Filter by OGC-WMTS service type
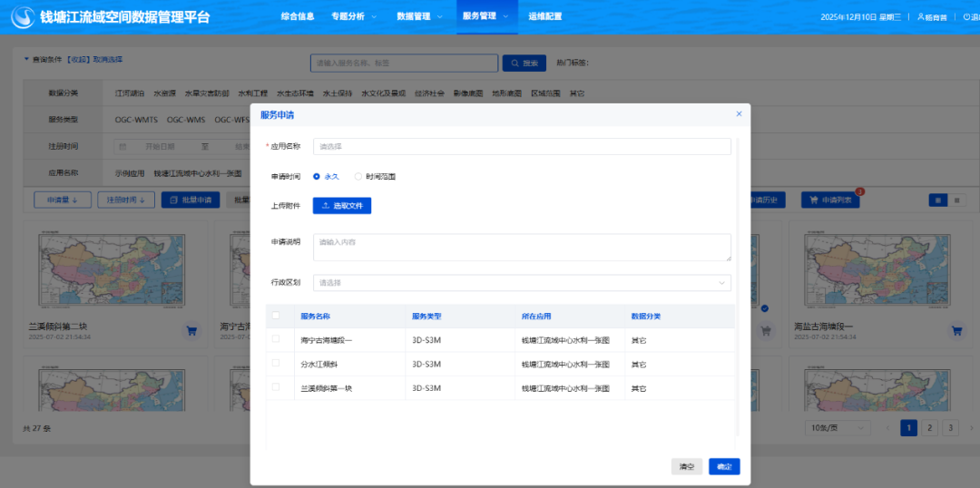This screenshot has width=980, height=488. point(136,120)
